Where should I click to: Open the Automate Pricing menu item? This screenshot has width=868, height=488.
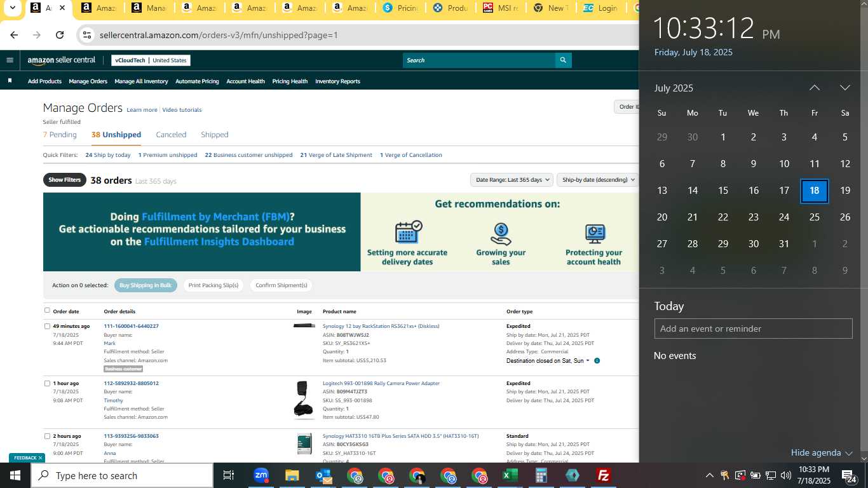[x=197, y=81]
